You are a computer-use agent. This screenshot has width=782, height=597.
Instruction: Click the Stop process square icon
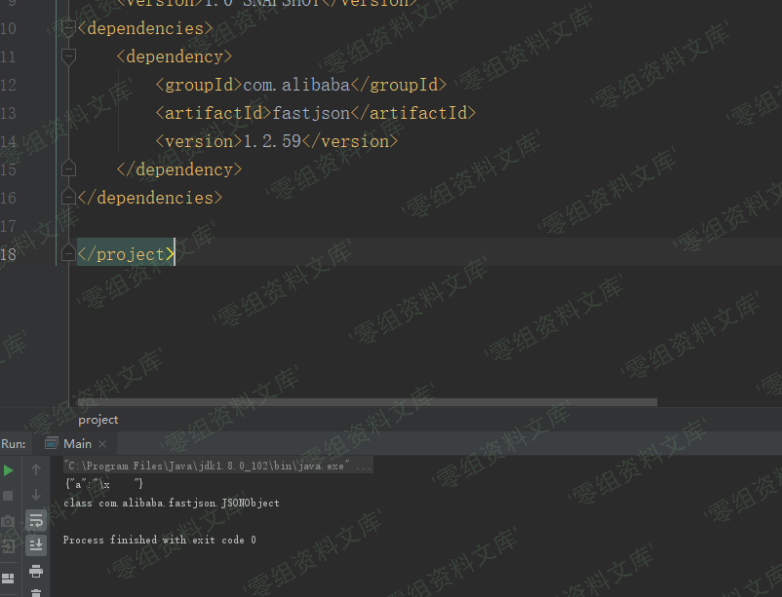click(9, 495)
